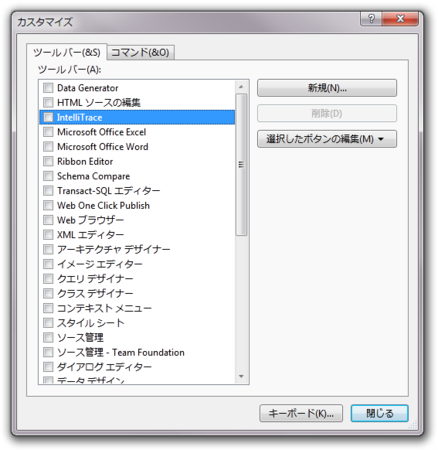Viewport: 438px width, 450px height.
Task: Check the Ribbon Editor checkbox
Action: point(48,161)
